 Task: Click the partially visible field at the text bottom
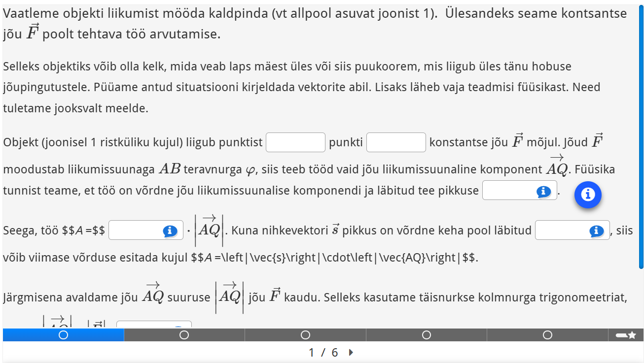click(x=153, y=325)
